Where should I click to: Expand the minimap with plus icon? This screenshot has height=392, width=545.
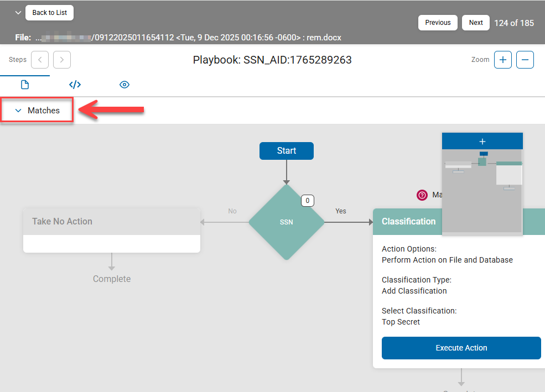[482, 142]
